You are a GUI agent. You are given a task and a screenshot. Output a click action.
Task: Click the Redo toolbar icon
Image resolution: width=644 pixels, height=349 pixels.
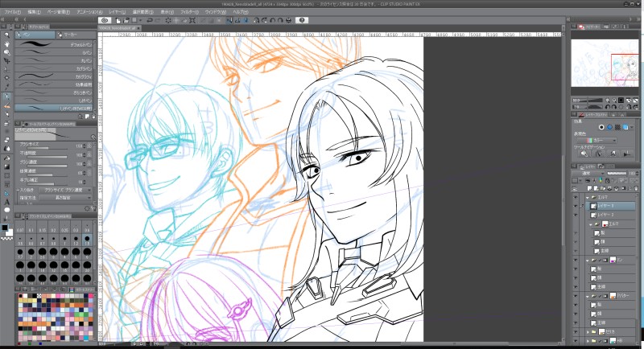click(158, 20)
